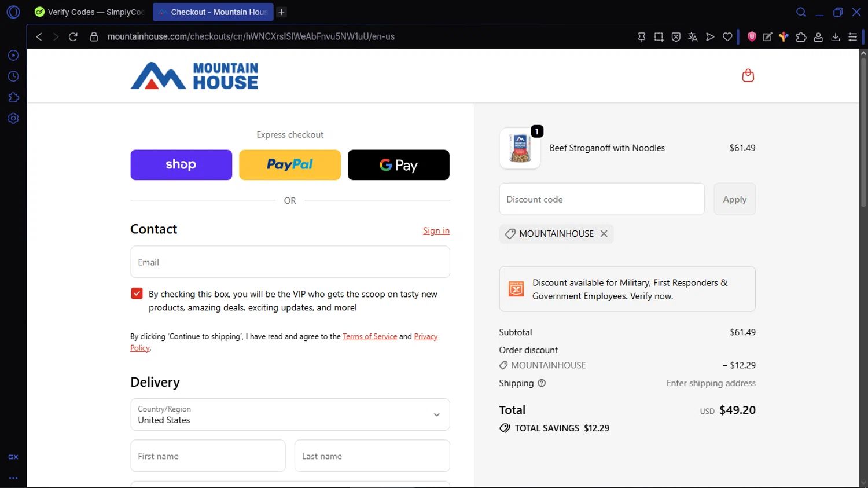
Task: Click the total amount '$49.20'
Action: point(737,410)
